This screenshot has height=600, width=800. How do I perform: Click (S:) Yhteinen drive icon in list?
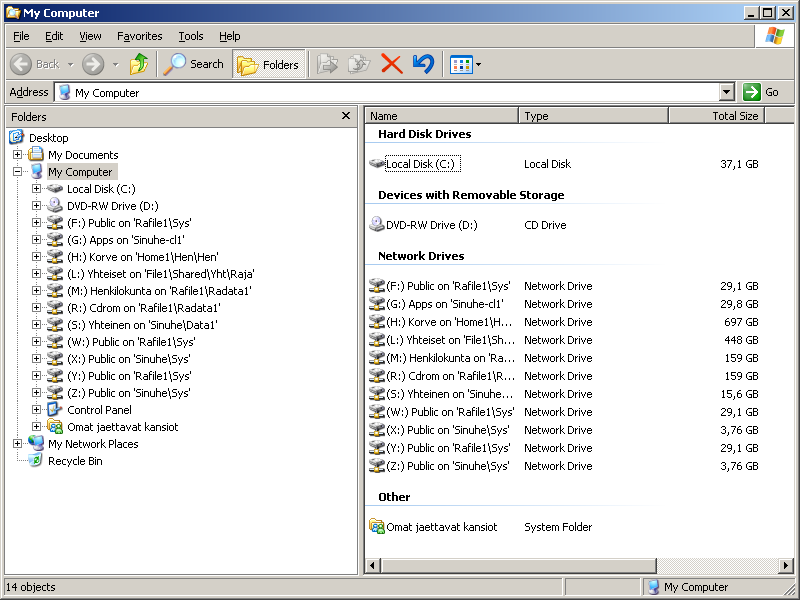(x=377, y=393)
